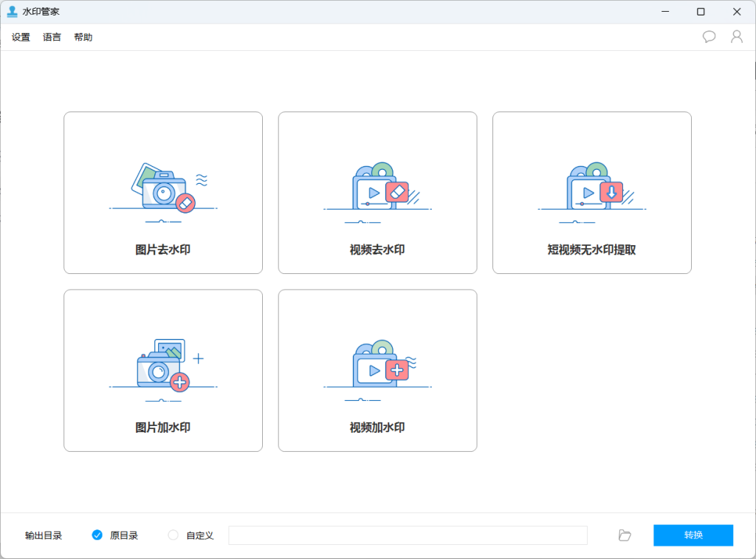Click the blue 转换 button

[693, 535]
